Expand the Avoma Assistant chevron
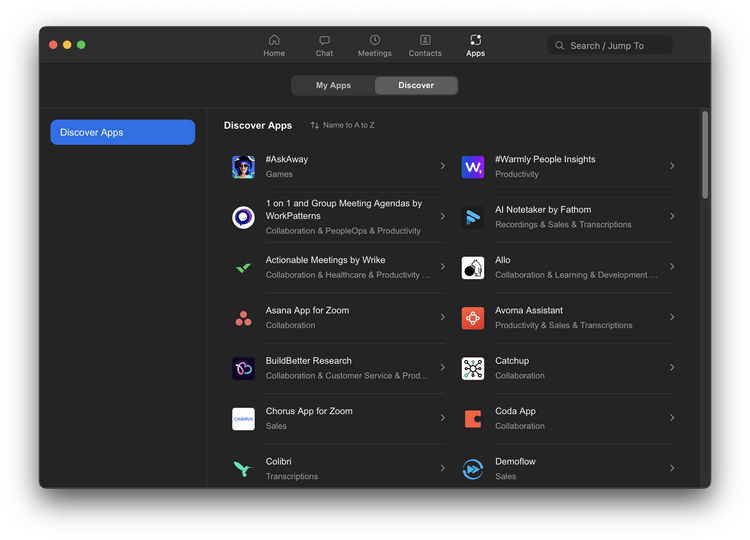This screenshot has width=750, height=540. point(672,317)
